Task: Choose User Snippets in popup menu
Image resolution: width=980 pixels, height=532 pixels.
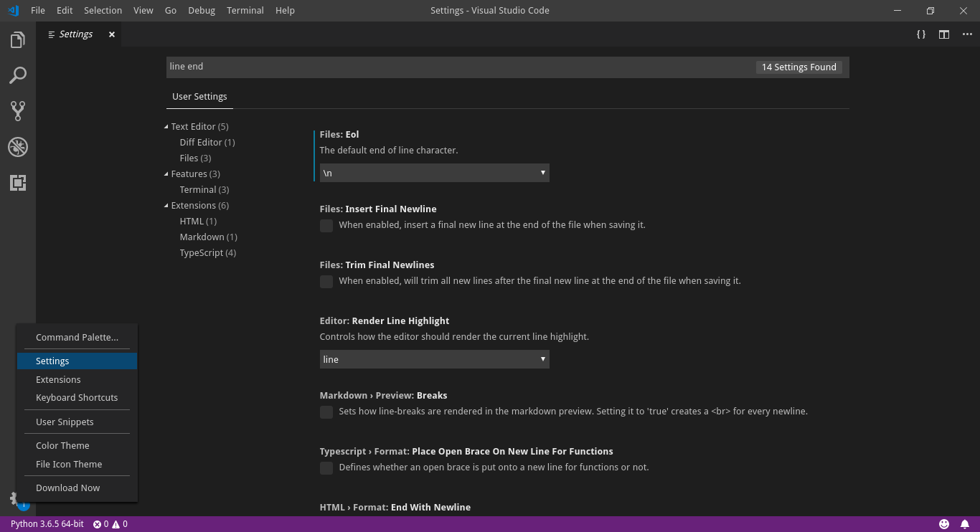Action: (77, 422)
